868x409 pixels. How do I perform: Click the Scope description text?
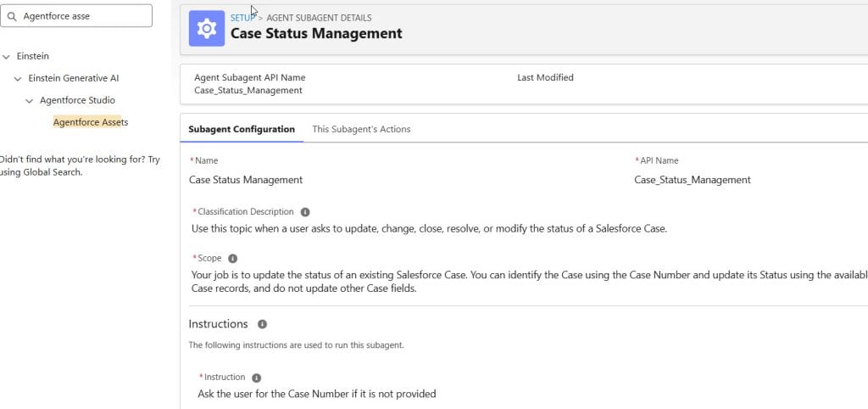pyautogui.click(x=529, y=282)
